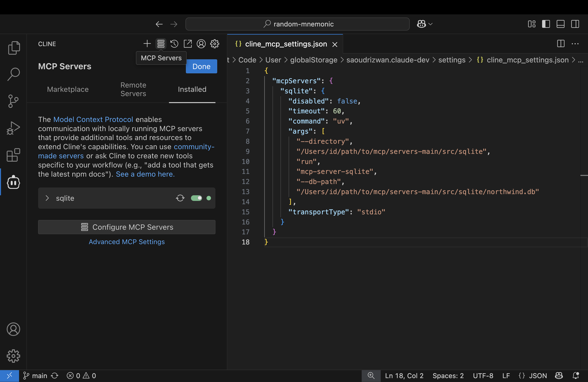Screen dimensions: 588x382
Task: Open the notifications bell
Action: click(576, 376)
